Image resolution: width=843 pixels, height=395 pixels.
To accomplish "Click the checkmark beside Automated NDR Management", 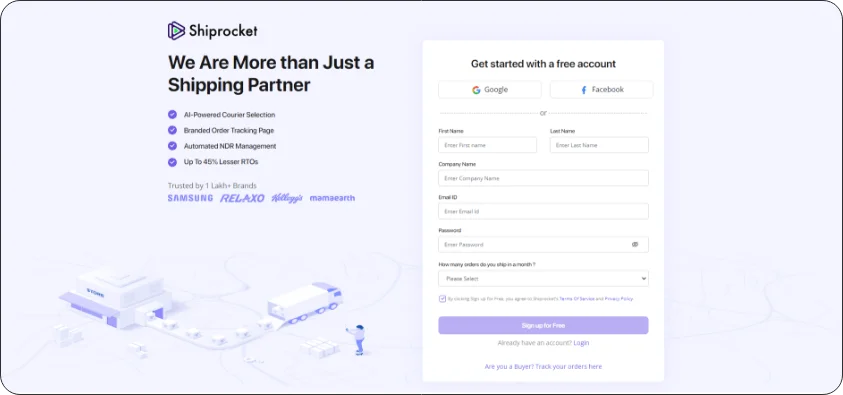I will click(x=172, y=146).
